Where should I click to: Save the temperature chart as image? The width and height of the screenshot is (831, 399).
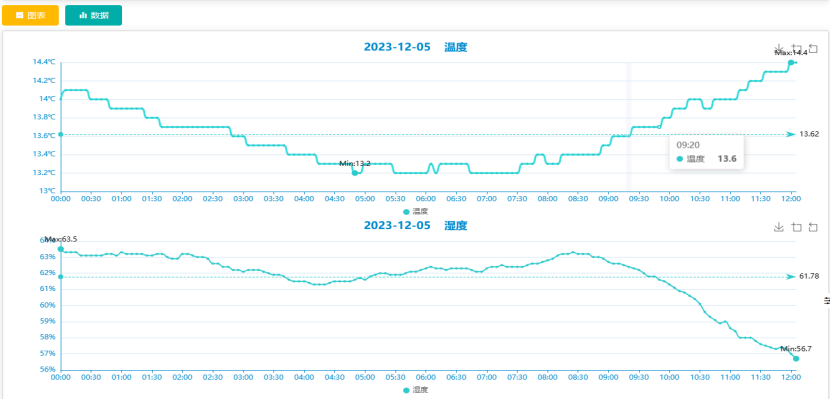pos(779,49)
